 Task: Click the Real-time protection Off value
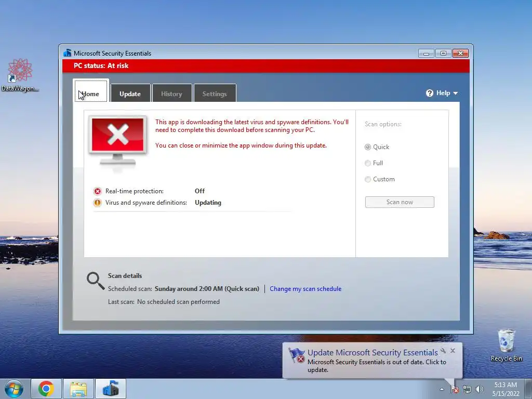click(199, 191)
